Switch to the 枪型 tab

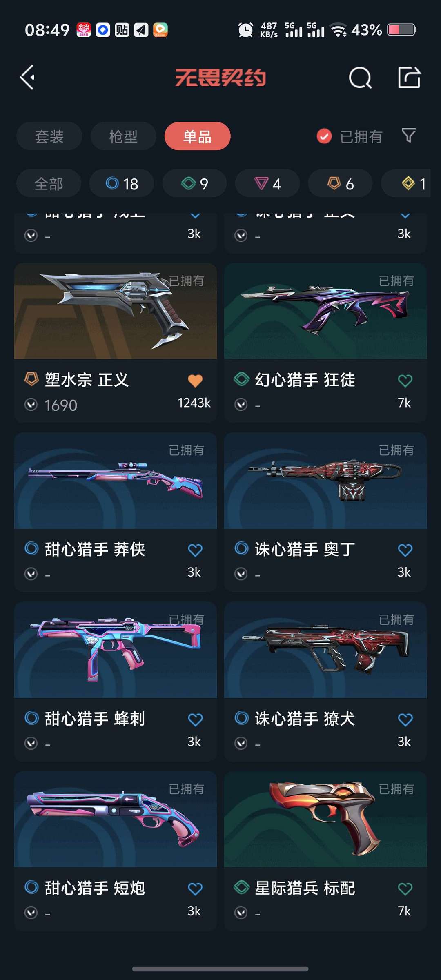123,136
